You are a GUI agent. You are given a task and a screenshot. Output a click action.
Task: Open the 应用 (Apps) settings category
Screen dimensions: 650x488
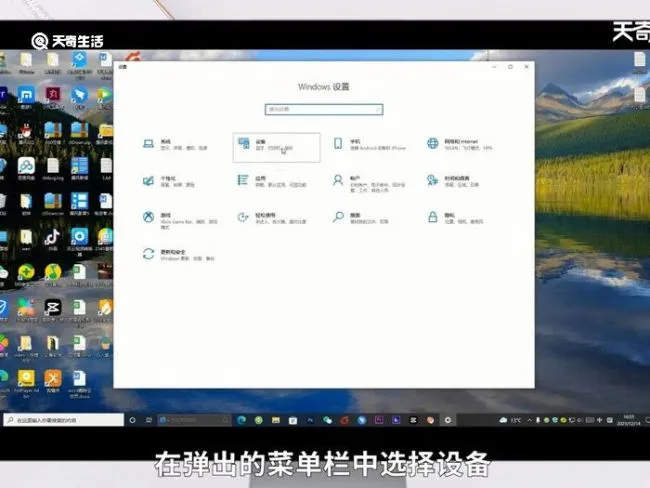tap(272, 182)
